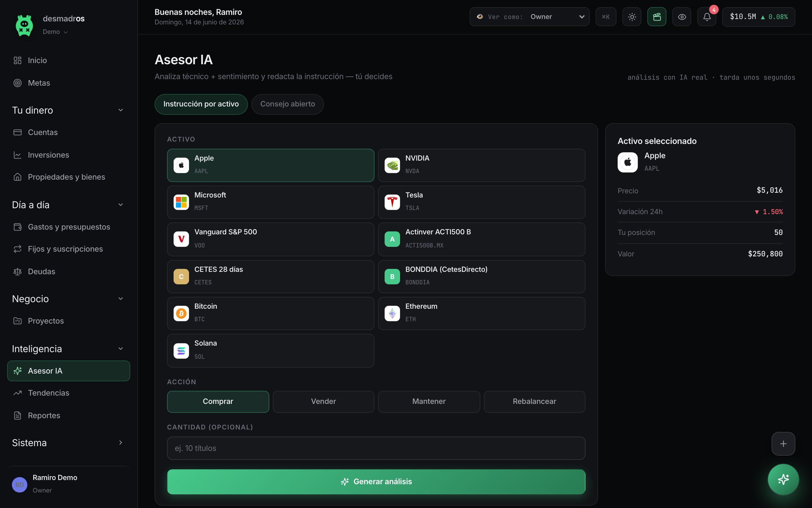Open Cuentas card icon in sidebar
Viewport: 812px width, 508px height.
pos(18,132)
